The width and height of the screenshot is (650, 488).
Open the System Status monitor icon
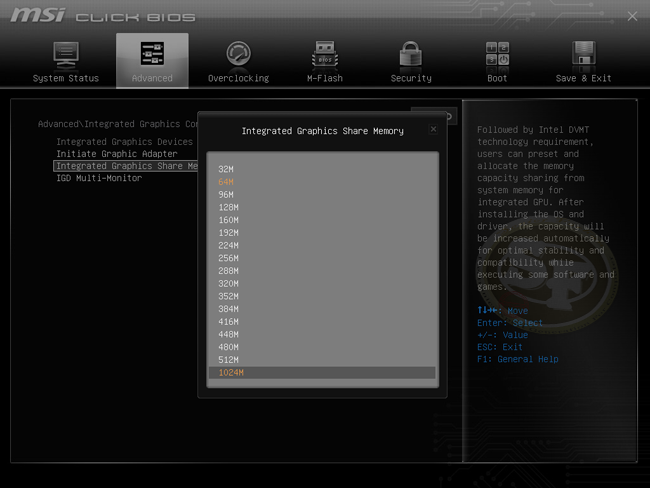(66, 55)
